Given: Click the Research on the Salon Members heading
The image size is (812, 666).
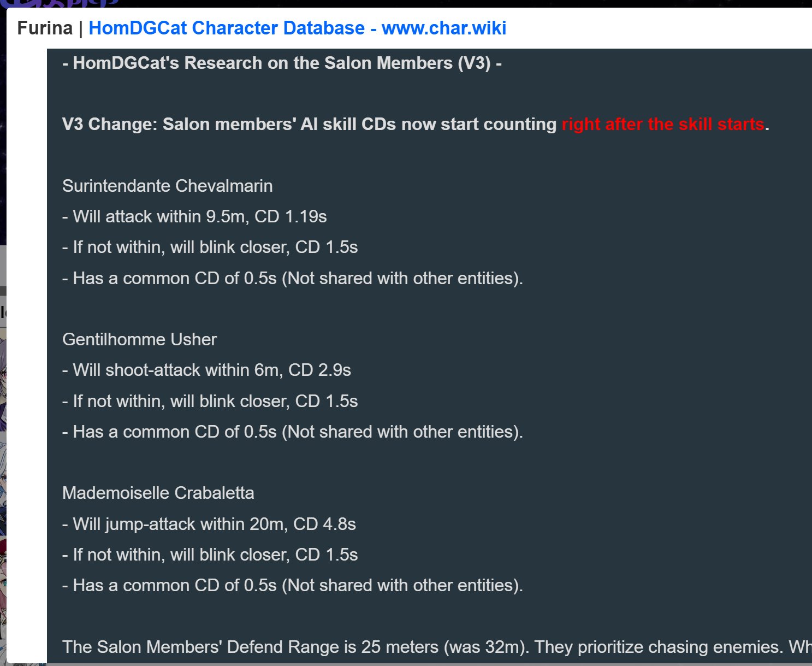Looking at the screenshot, I should (282, 63).
